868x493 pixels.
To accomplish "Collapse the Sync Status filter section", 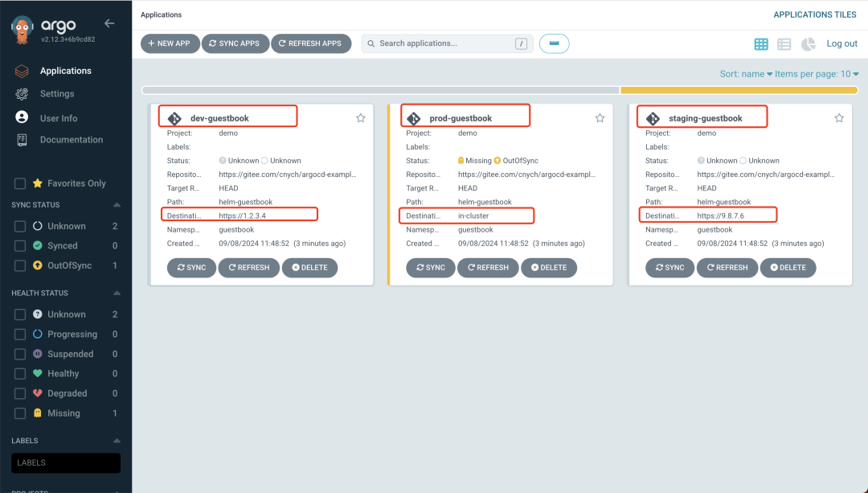I will pos(117,205).
